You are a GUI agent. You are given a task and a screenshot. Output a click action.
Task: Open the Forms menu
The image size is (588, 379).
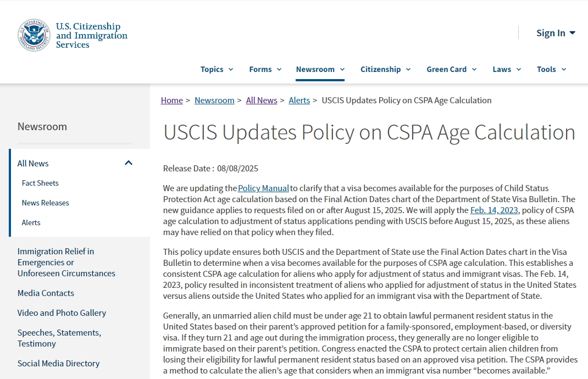pos(265,69)
